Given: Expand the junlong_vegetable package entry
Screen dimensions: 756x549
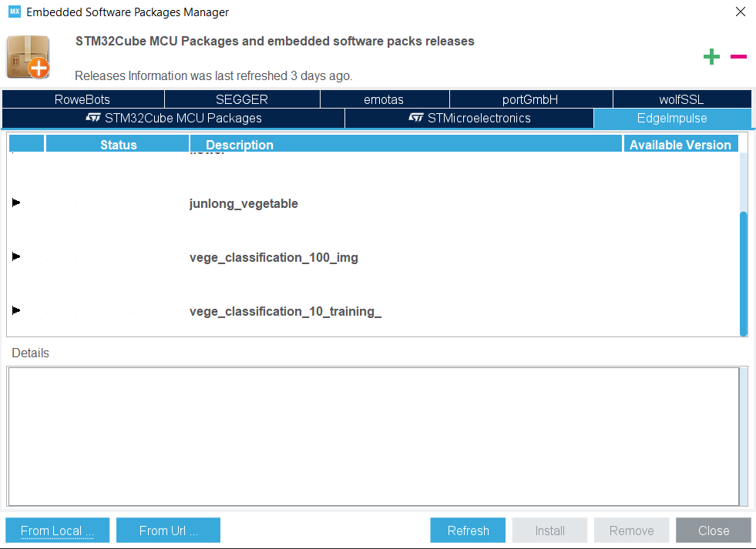Looking at the screenshot, I should tap(16, 203).
